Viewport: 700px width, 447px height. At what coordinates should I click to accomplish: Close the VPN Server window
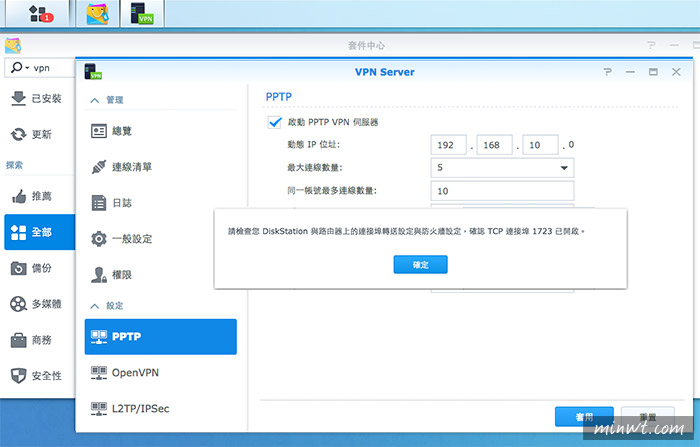676,72
